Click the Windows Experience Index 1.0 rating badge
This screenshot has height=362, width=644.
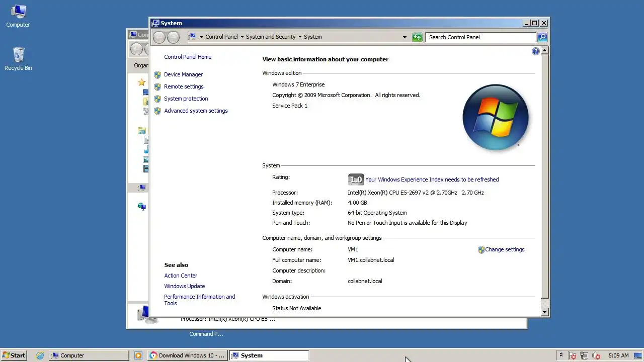[356, 179]
